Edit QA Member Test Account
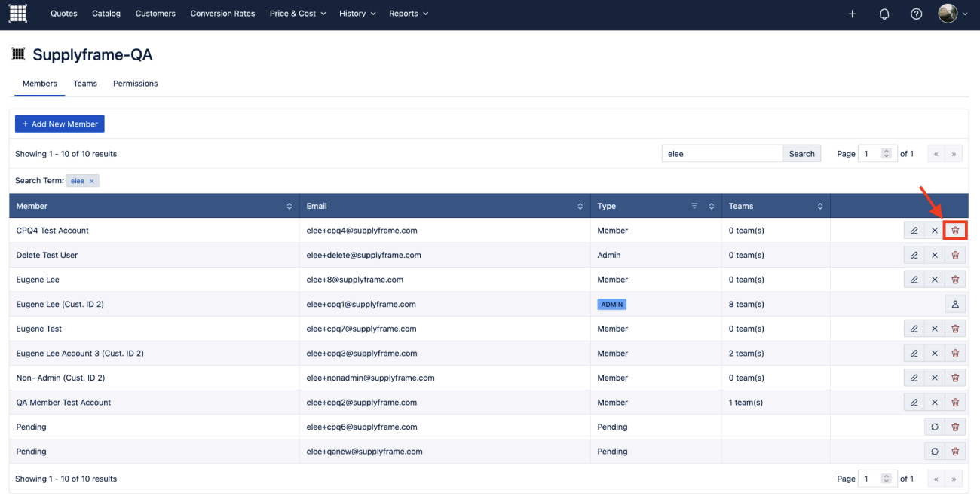 click(x=914, y=402)
